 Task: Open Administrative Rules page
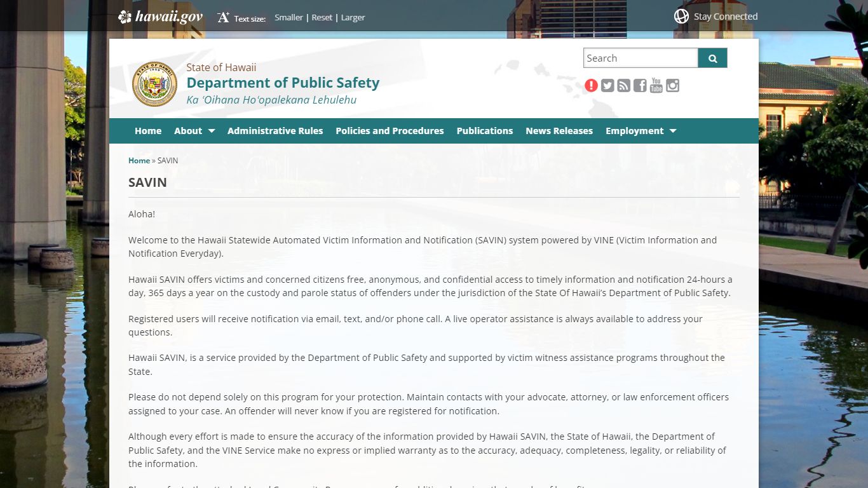[x=275, y=131]
